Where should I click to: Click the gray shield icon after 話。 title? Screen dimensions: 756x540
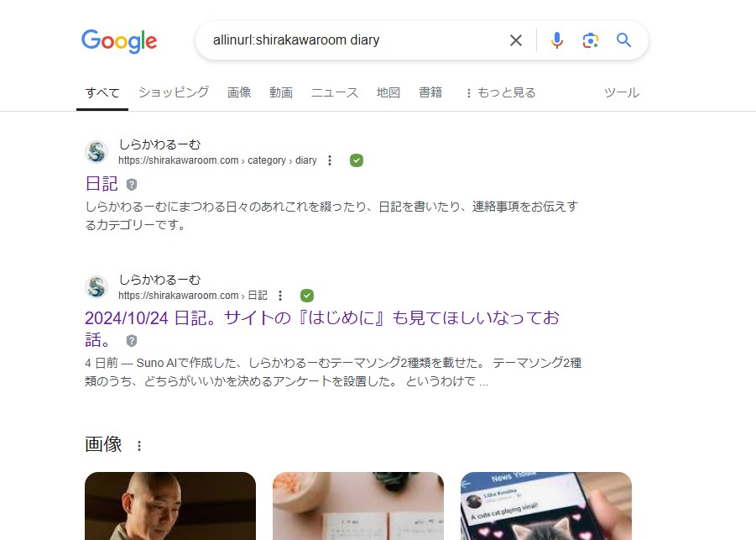(131, 341)
